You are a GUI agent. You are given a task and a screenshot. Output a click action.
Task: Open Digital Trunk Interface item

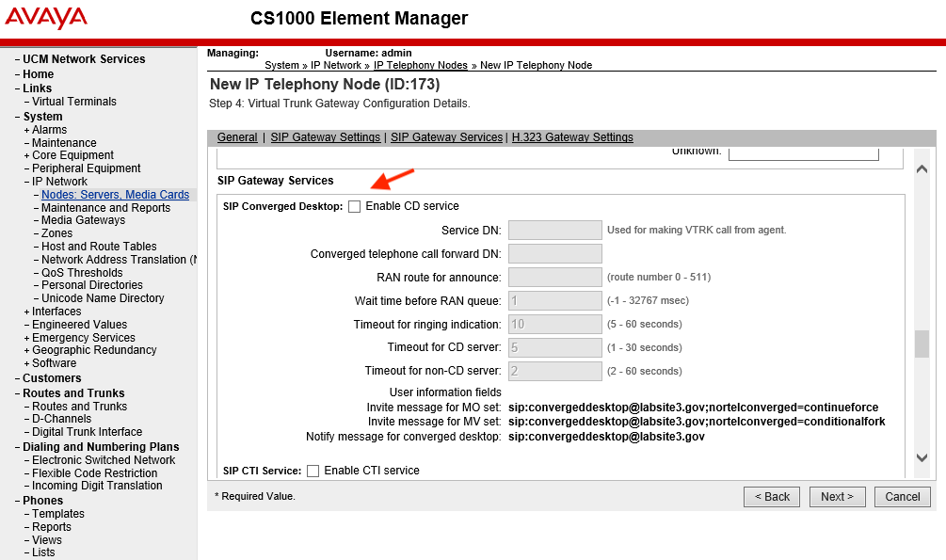coord(87,432)
